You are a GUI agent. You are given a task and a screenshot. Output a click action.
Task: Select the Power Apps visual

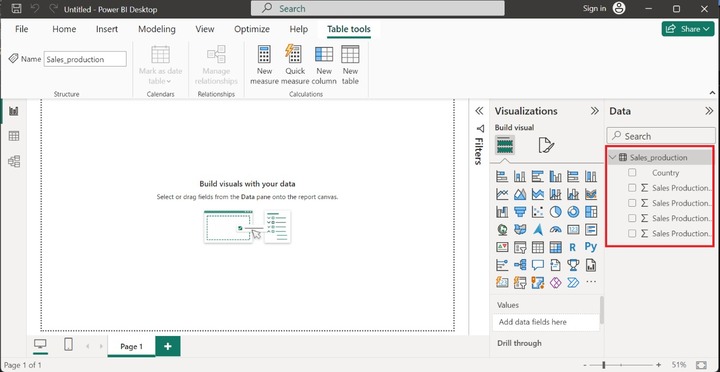click(556, 282)
